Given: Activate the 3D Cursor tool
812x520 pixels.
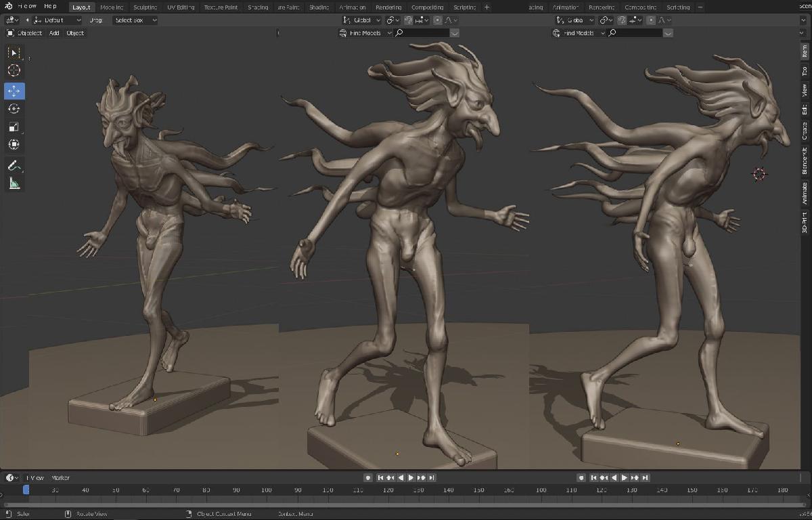Looking at the screenshot, I should coord(14,70).
